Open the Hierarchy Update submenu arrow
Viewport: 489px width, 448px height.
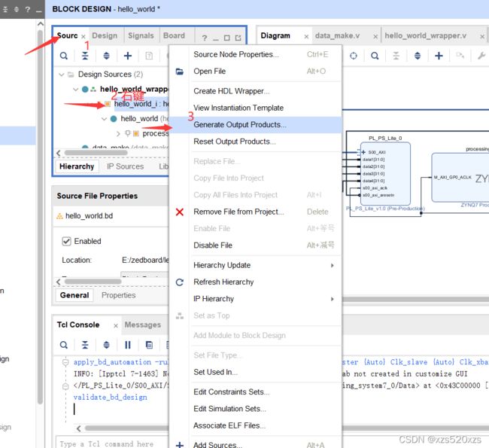332,265
